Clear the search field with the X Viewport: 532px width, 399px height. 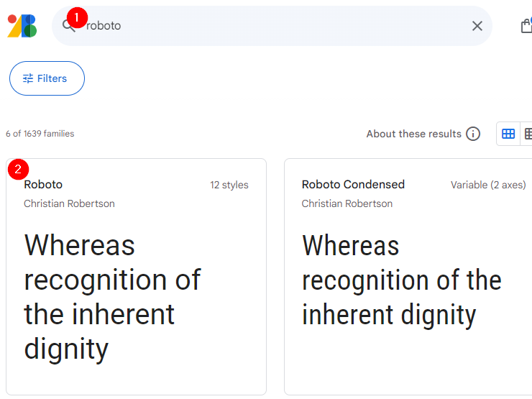477,26
